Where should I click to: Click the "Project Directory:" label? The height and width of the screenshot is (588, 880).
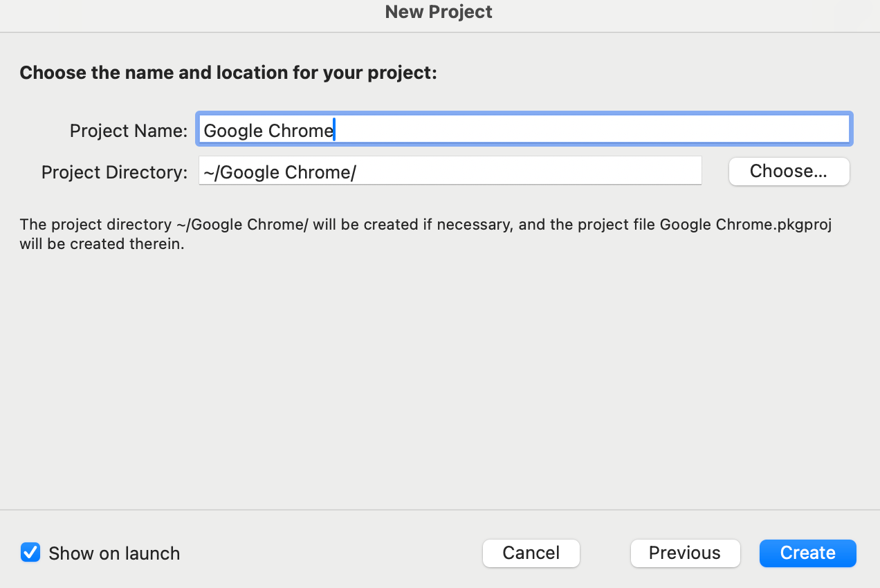coord(114,172)
